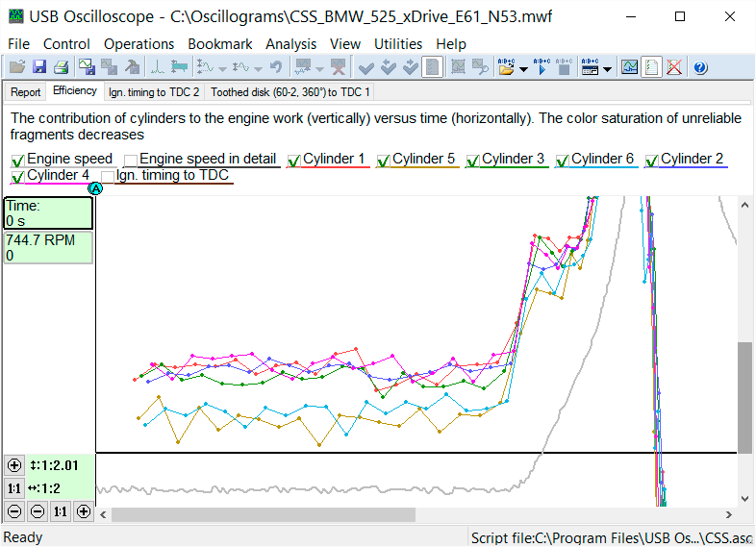Click the checklist page toolbar icon

(x=433, y=67)
